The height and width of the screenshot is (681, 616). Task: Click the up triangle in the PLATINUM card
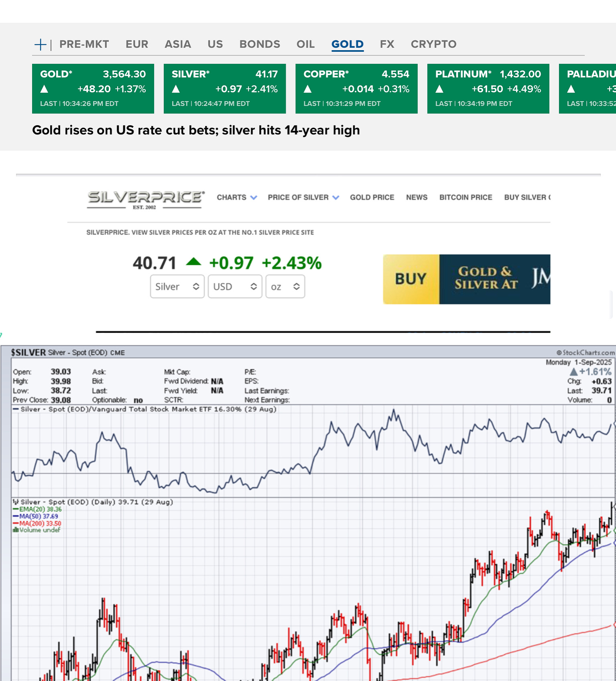(x=439, y=89)
